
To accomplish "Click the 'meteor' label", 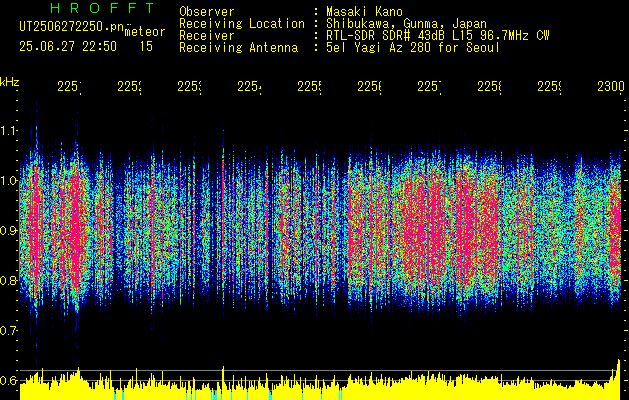I will click(x=145, y=32).
